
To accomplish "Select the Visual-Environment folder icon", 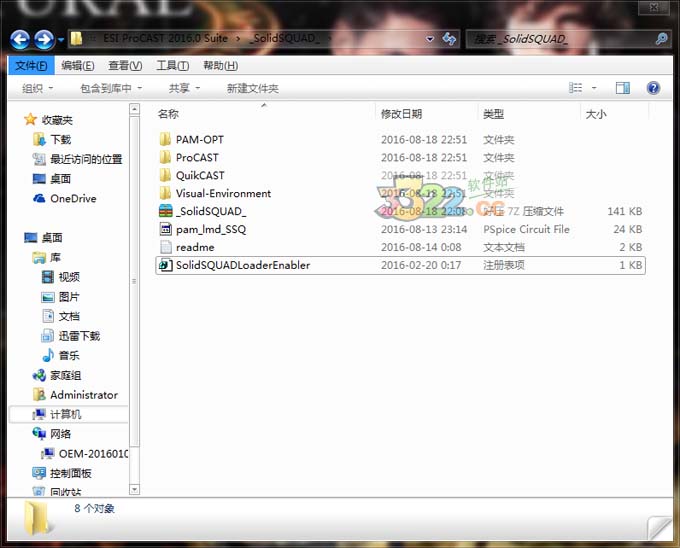I will [x=165, y=193].
